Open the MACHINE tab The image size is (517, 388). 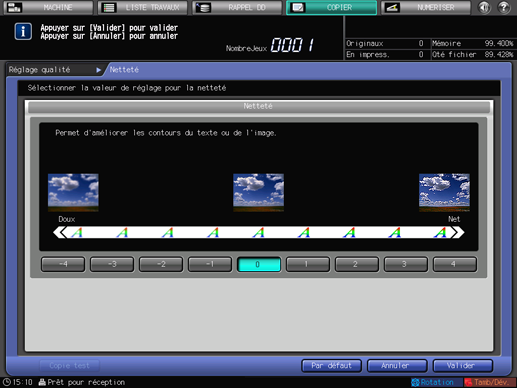coord(48,7)
